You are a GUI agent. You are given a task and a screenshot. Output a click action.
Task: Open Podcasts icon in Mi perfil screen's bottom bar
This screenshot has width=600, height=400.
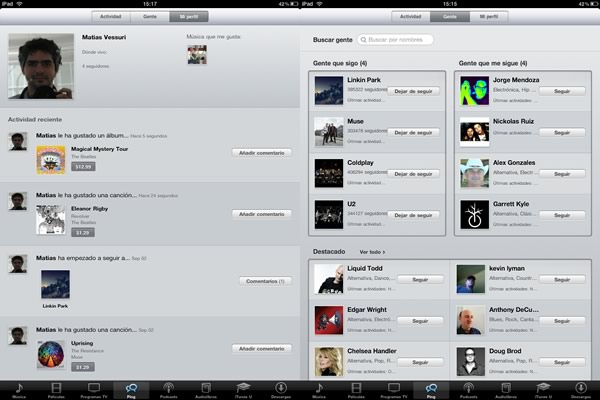click(x=168, y=390)
